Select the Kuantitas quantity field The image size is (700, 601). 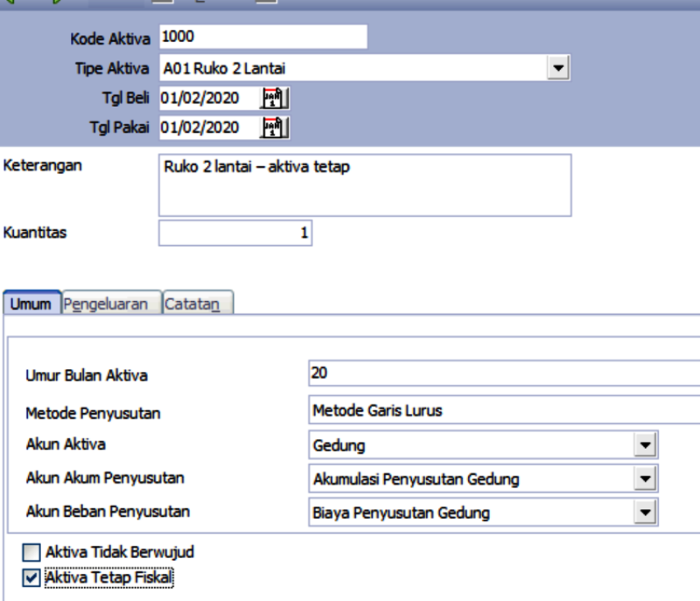pyautogui.click(x=234, y=234)
